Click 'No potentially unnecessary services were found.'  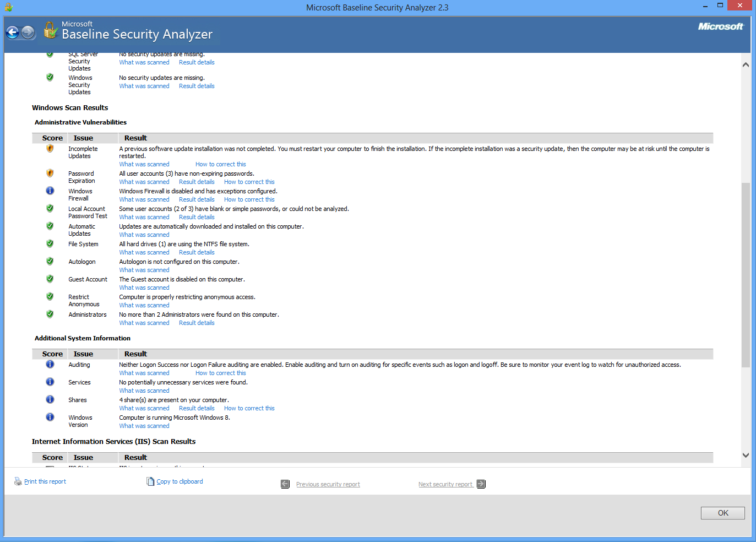tap(183, 382)
